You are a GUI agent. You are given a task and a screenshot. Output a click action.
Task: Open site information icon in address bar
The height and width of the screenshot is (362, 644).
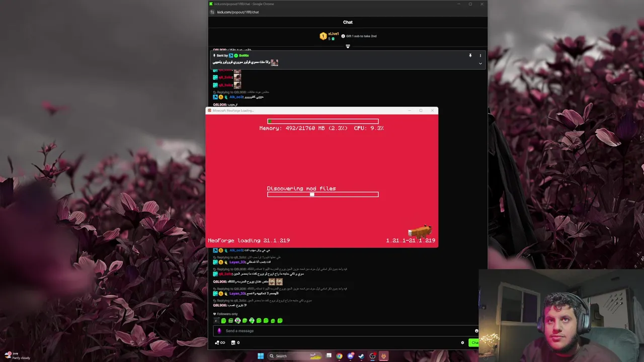(x=212, y=12)
